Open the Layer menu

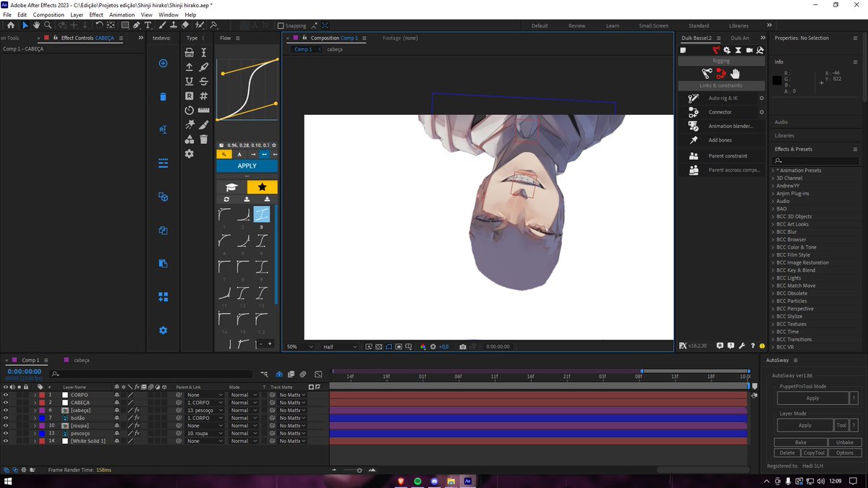[77, 14]
